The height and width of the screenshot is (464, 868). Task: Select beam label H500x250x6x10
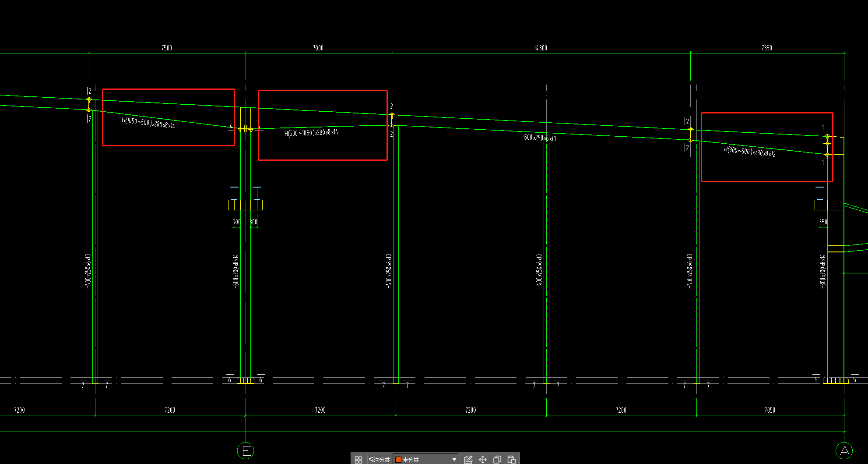coord(538,138)
